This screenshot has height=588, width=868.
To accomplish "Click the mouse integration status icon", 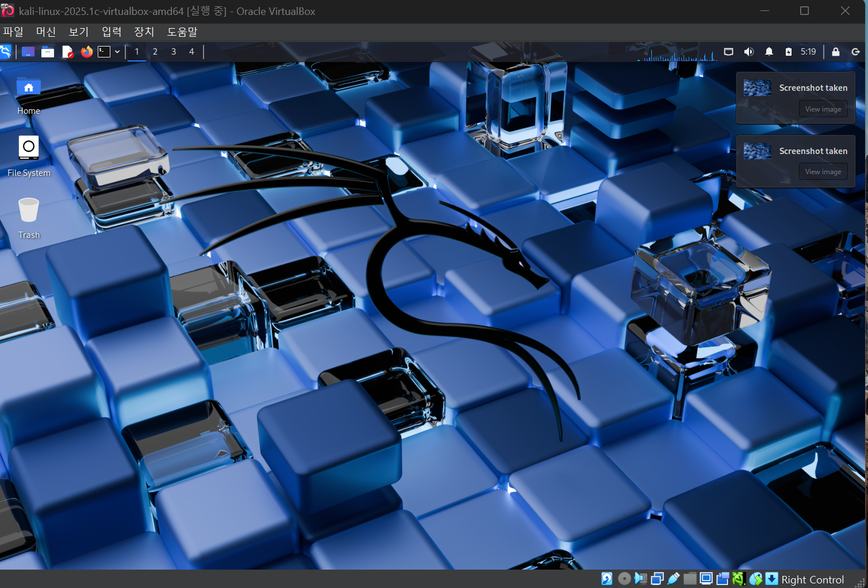I will (x=756, y=579).
